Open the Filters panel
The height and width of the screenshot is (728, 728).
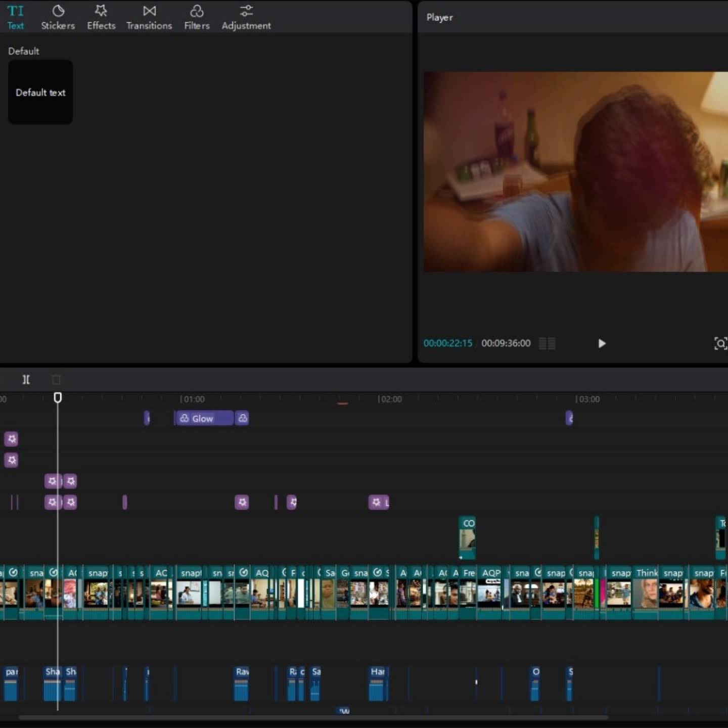(197, 18)
